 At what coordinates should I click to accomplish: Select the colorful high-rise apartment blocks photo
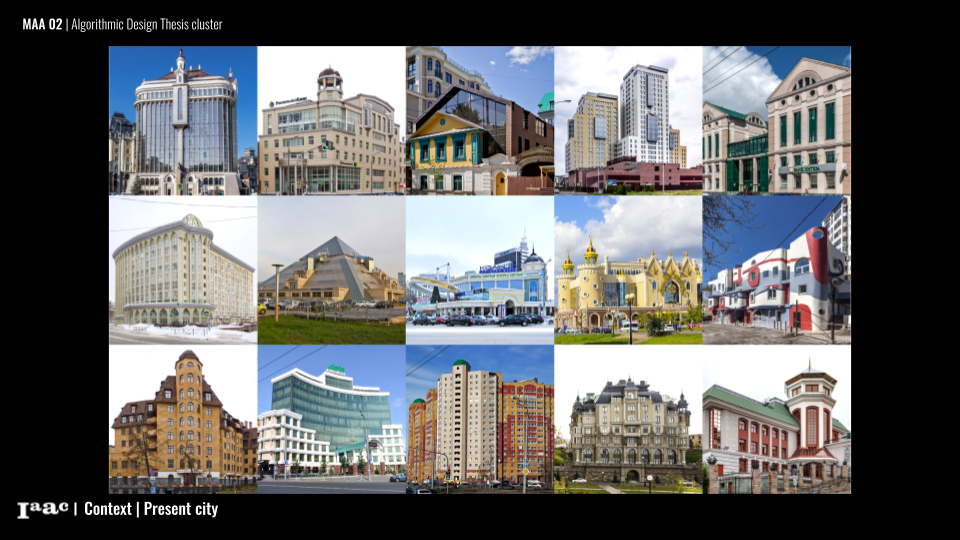click(x=480, y=419)
